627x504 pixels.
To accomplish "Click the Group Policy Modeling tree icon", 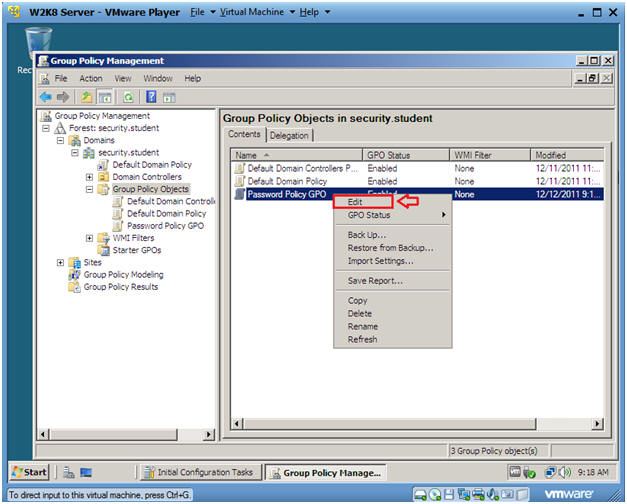I will click(74, 275).
